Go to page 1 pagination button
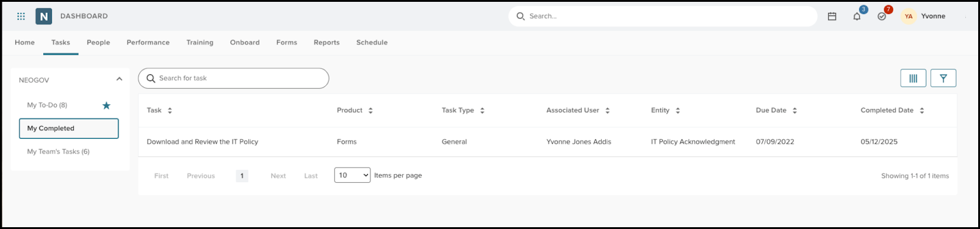980x229 pixels. click(x=242, y=176)
